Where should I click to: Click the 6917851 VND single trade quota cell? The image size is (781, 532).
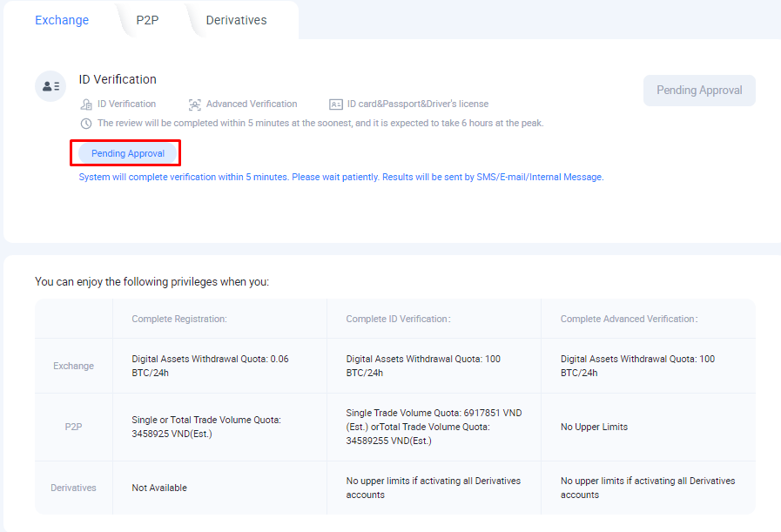pos(434,427)
